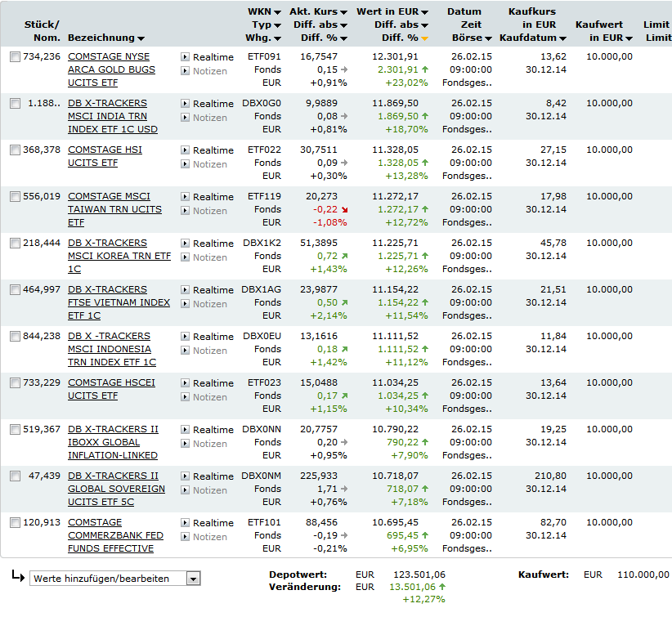
Task: Sort by Diff. % arrow under Akt. Kurs
Action: click(343, 38)
